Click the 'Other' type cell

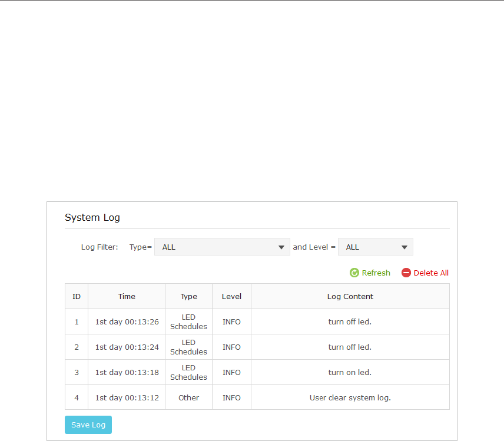coord(188,398)
